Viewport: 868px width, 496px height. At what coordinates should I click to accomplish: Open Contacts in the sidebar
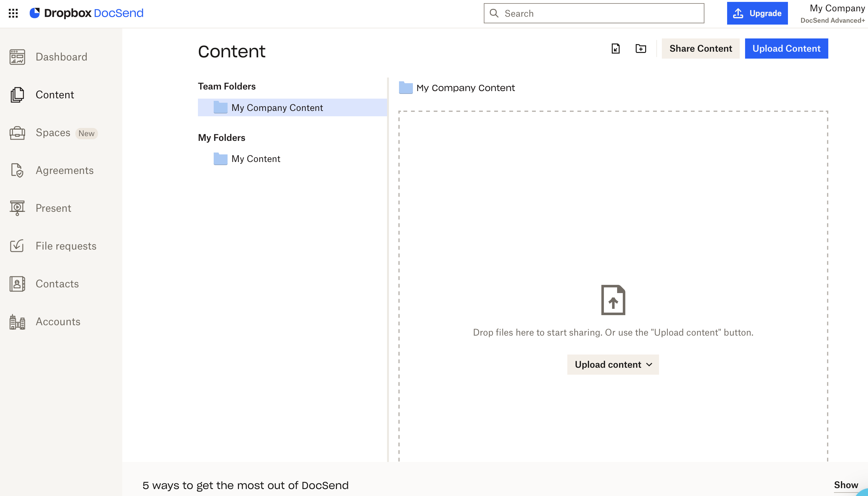[x=57, y=284]
